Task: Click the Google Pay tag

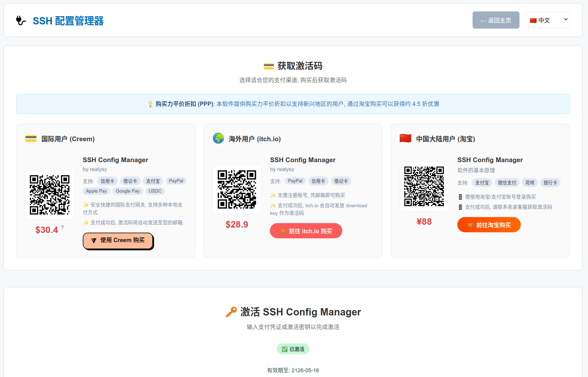Action: (x=127, y=191)
